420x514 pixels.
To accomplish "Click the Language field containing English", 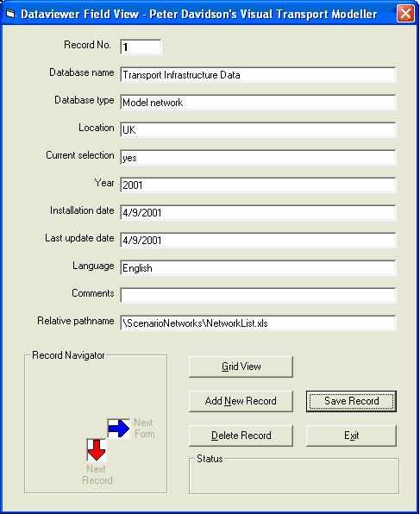I will 258,268.
